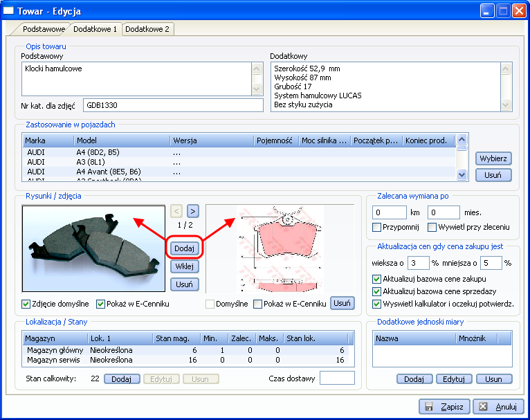Open the Dodatkowe 2 tab
This screenshot has width=530, height=420.
pyautogui.click(x=147, y=29)
